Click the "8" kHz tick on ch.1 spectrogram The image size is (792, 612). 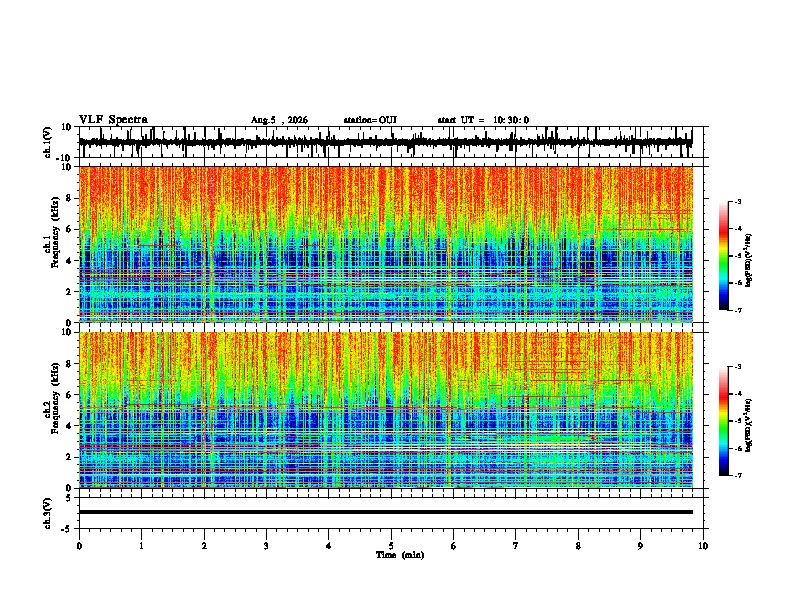point(70,198)
